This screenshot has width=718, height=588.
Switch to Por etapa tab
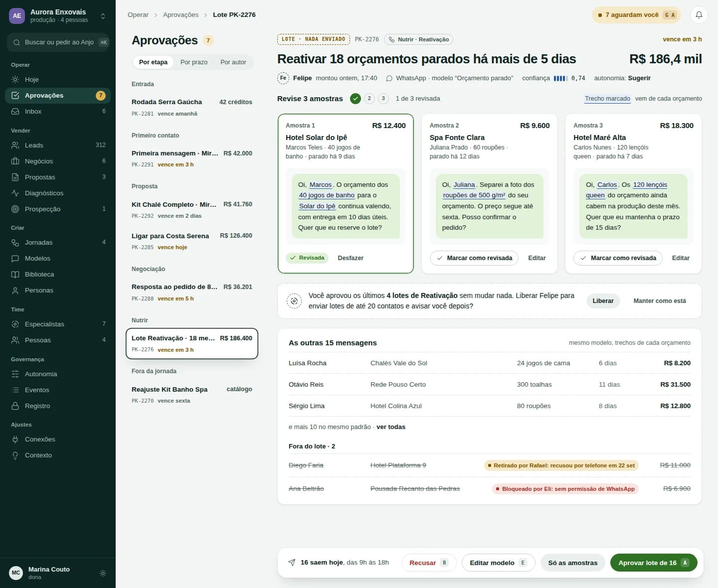tap(153, 62)
